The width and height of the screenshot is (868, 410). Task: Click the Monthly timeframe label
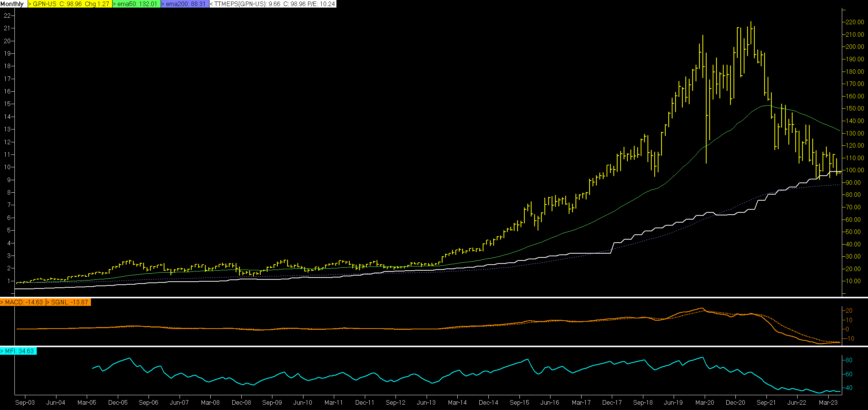click(x=13, y=4)
